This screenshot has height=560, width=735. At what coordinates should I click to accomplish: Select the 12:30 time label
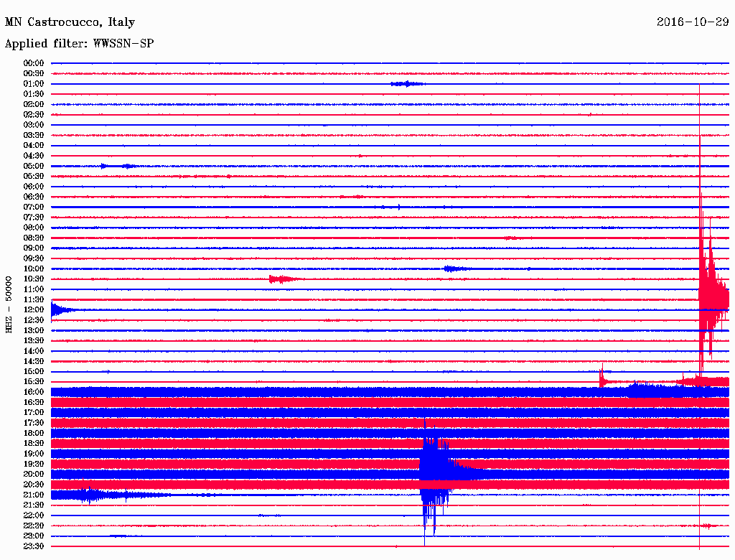(x=34, y=320)
